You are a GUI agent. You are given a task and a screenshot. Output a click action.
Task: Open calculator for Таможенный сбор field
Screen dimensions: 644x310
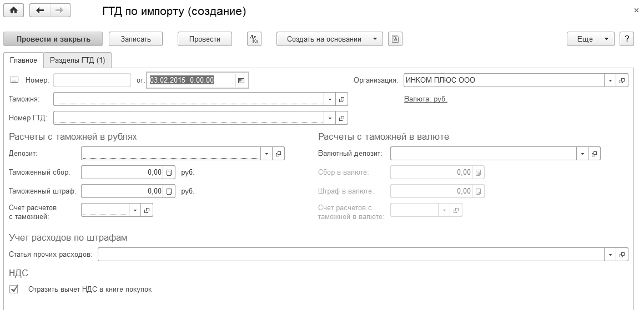pyautogui.click(x=169, y=172)
